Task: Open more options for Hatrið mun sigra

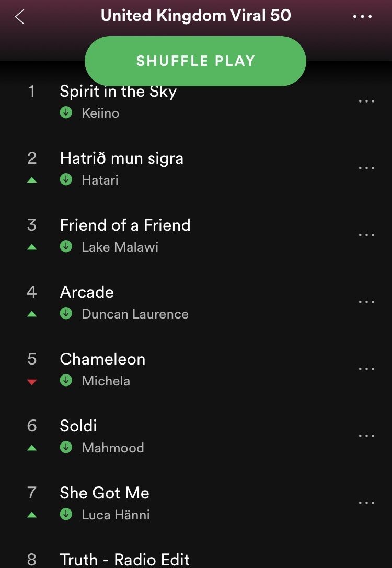Action: [366, 168]
